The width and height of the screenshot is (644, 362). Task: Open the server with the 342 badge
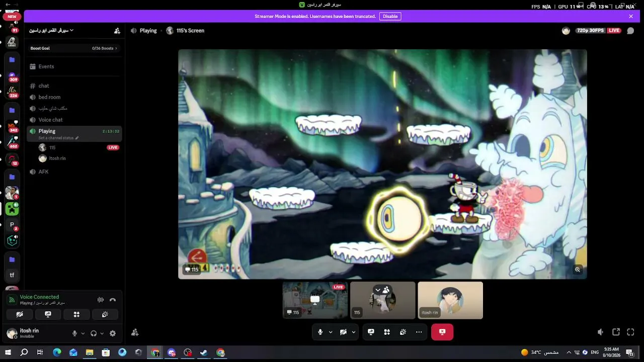coord(12,128)
